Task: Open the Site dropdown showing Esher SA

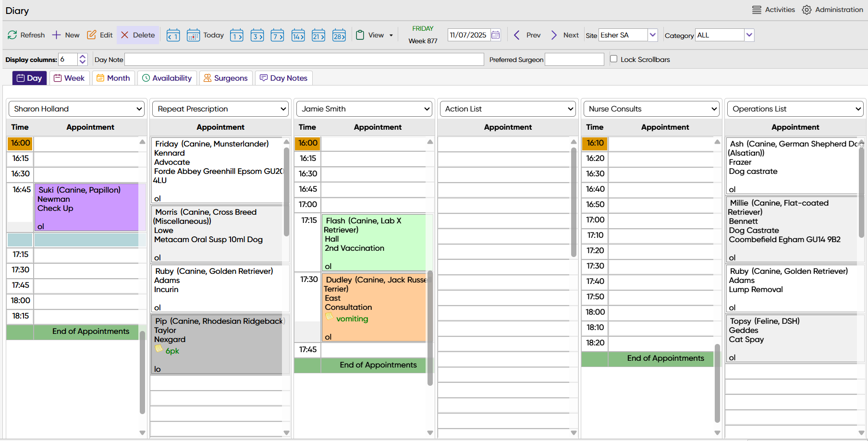Action: click(x=652, y=35)
